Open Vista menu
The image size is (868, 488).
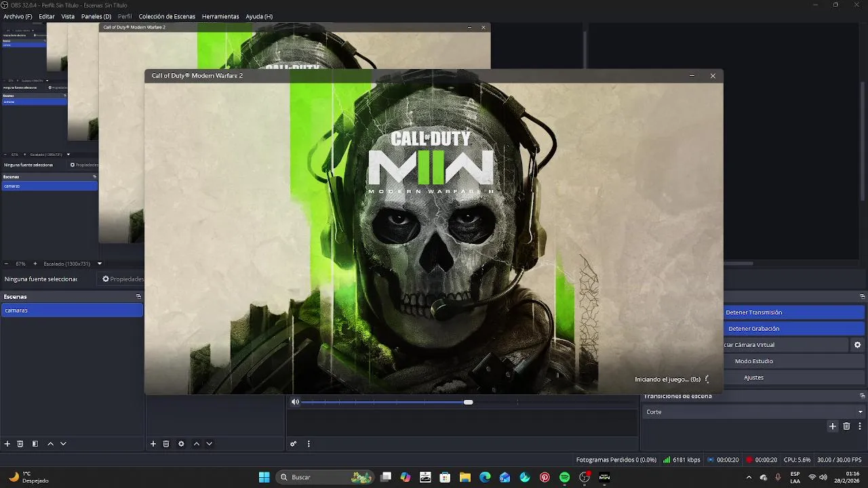68,16
